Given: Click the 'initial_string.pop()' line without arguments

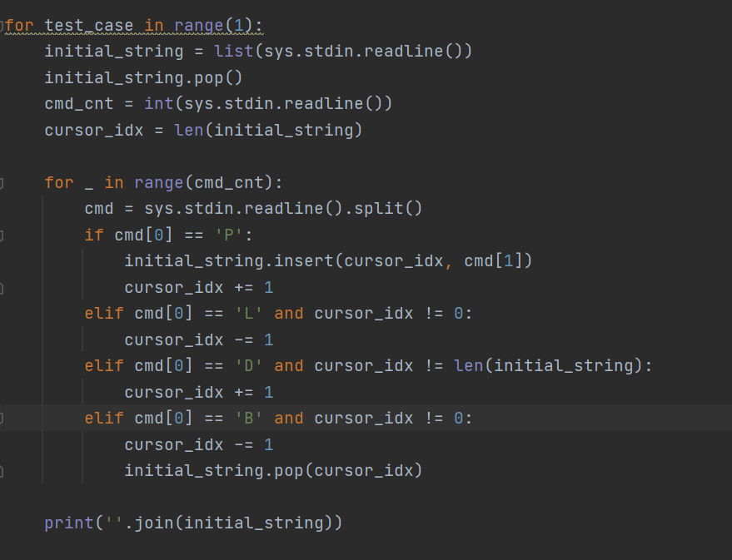Looking at the screenshot, I should (143, 77).
